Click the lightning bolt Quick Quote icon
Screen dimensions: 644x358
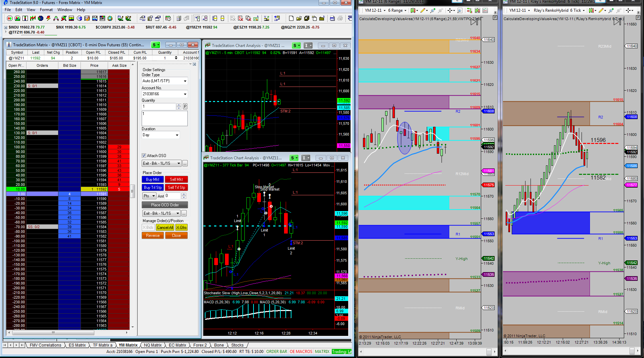tap(48, 18)
